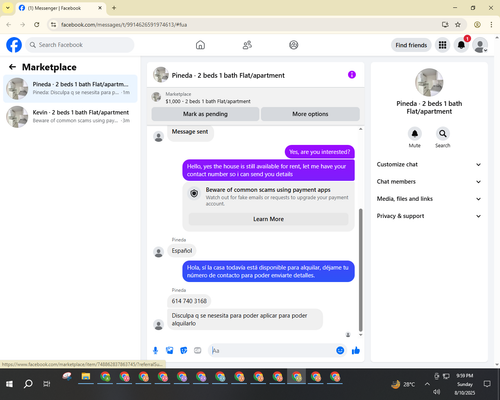This screenshot has width=500, height=400.
Task: Click Mark as pending button
Action: tap(205, 114)
